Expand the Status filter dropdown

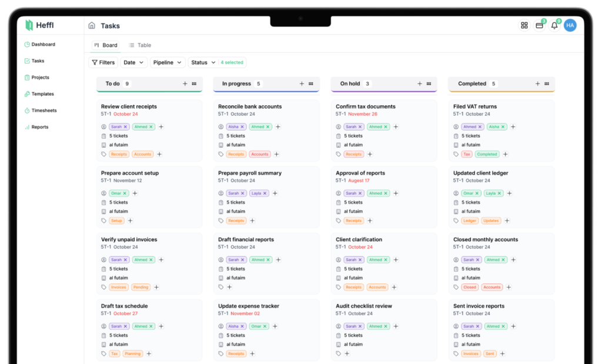click(x=203, y=62)
